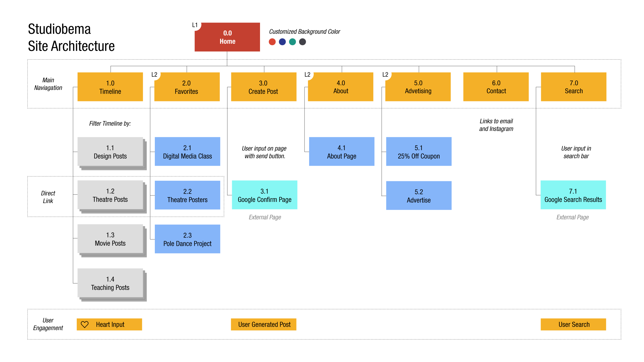Click the User Generated Post button
This screenshot has height=362, width=644.
[264, 324]
